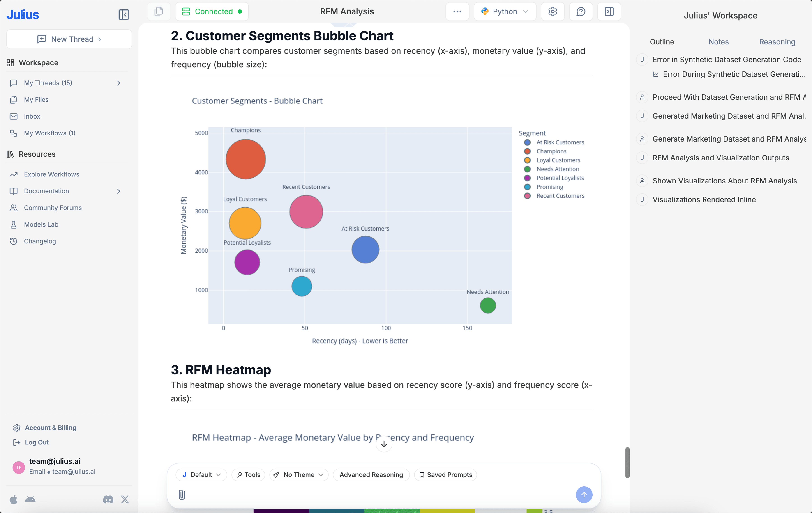The width and height of the screenshot is (812, 513).
Task: Open Account & Billing
Action: point(51,427)
